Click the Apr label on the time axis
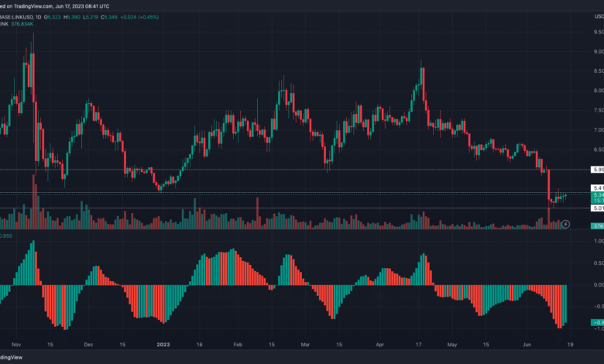Image resolution: width=604 pixels, height=364 pixels. [x=379, y=343]
